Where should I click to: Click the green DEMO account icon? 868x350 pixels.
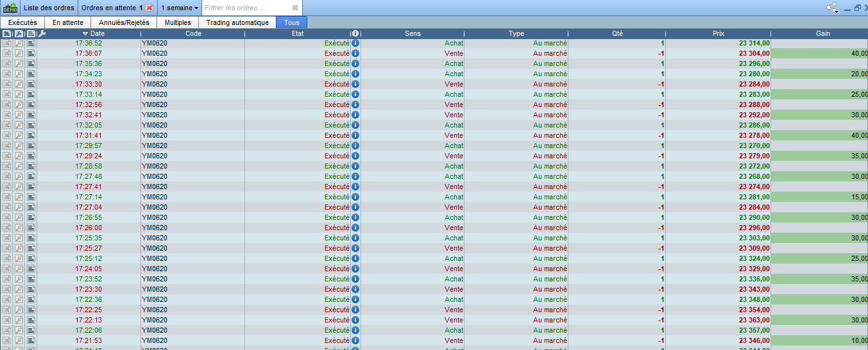[10, 8]
